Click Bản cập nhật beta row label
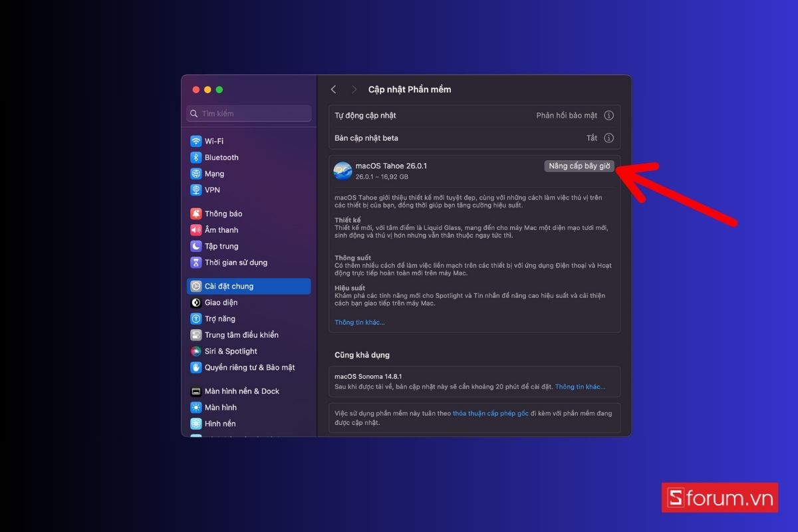This screenshot has width=798, height=532. click(366, 138)
